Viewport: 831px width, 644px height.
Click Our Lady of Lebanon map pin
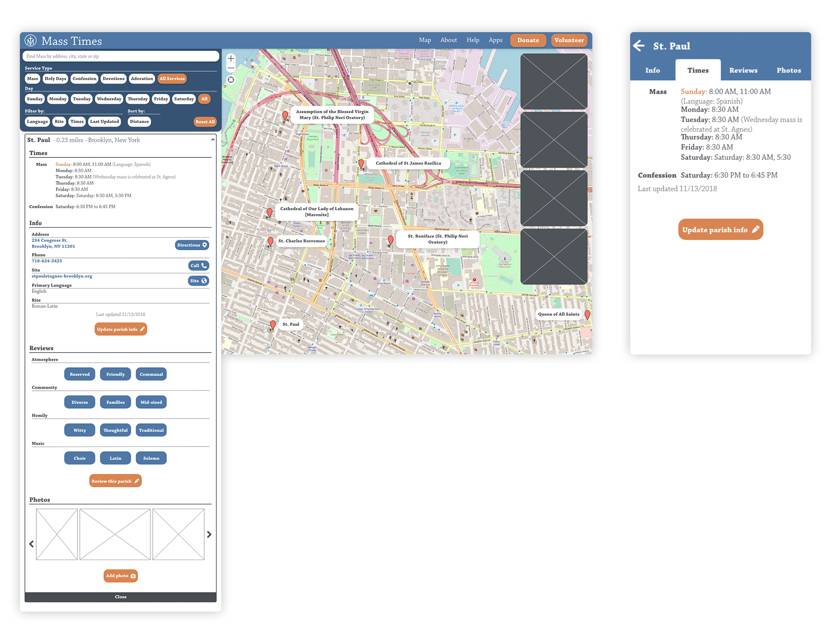click(269, 213)
